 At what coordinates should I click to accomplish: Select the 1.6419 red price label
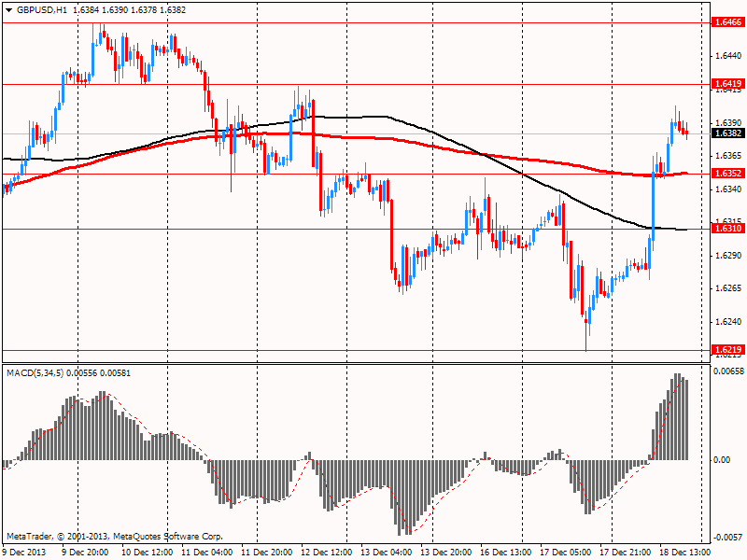pyautogui.click(x=727, y=84)
